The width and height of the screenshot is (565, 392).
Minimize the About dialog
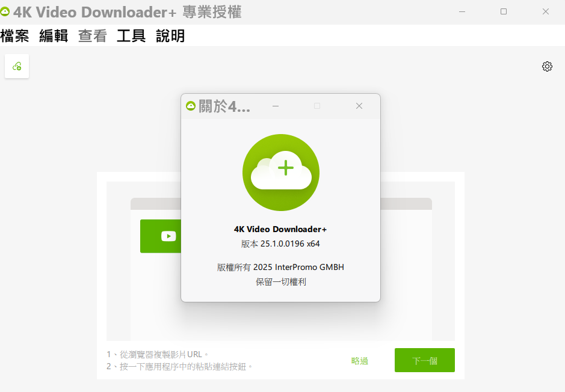(276, 106)
